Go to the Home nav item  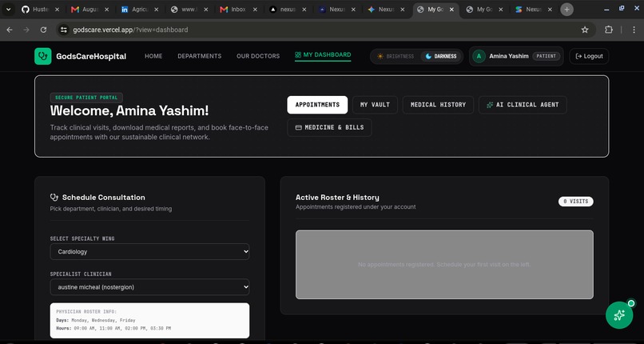coord(153,56)
